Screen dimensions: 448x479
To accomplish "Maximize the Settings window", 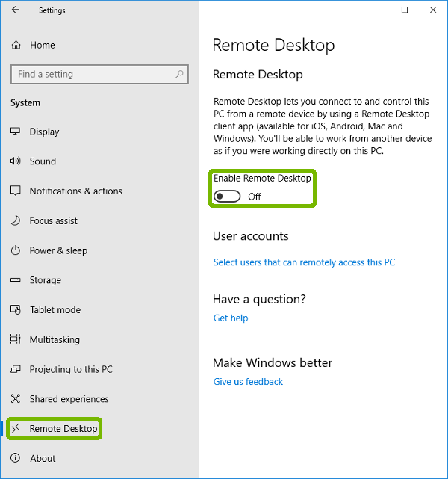I will tap(405, 10).
